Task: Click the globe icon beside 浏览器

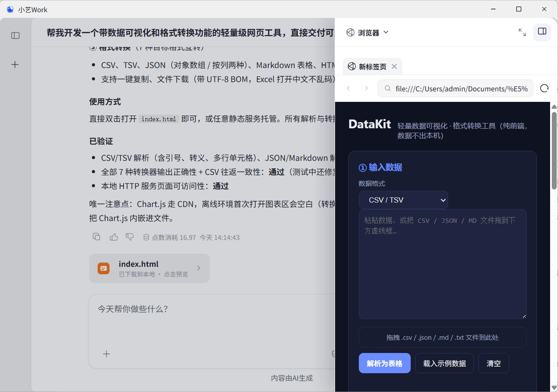Action: 351,33
